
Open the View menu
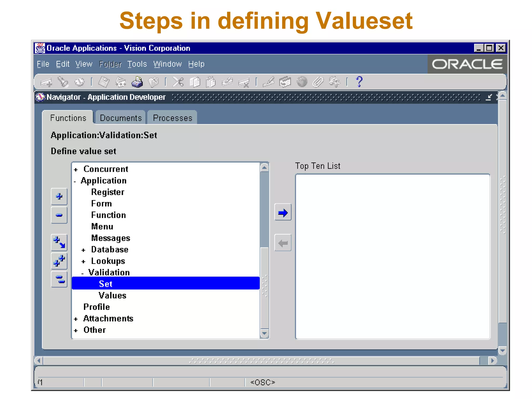click(84, 64)
